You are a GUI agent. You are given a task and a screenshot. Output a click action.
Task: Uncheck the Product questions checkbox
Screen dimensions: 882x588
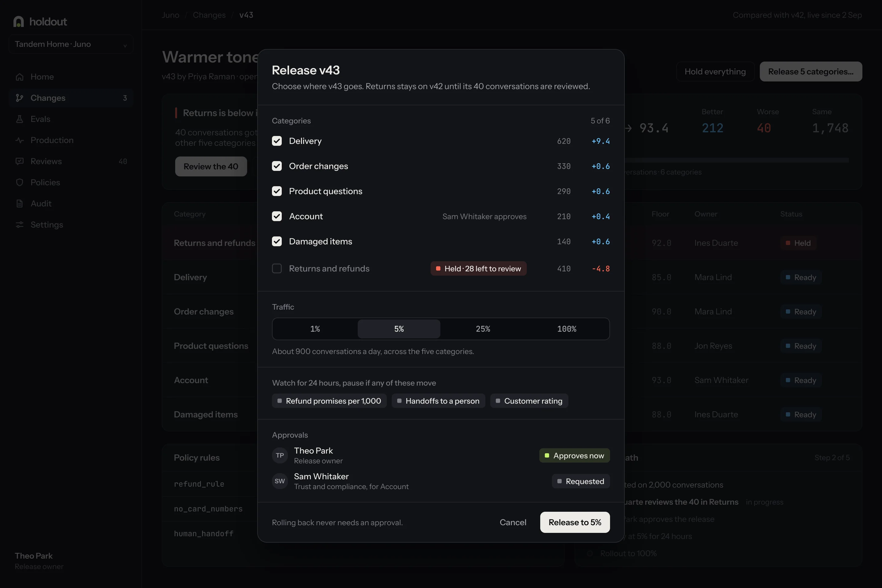coord(277,191)
